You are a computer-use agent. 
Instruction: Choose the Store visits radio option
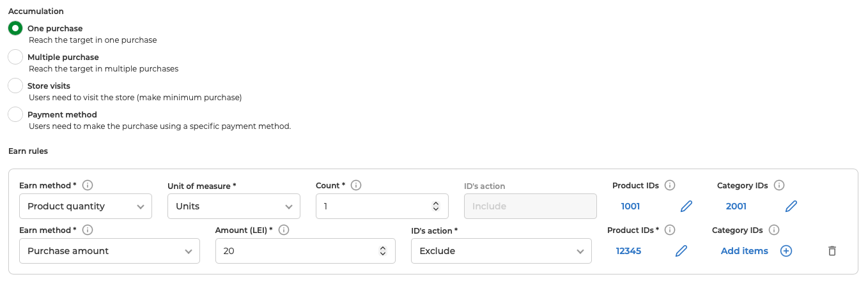(15, 86)
